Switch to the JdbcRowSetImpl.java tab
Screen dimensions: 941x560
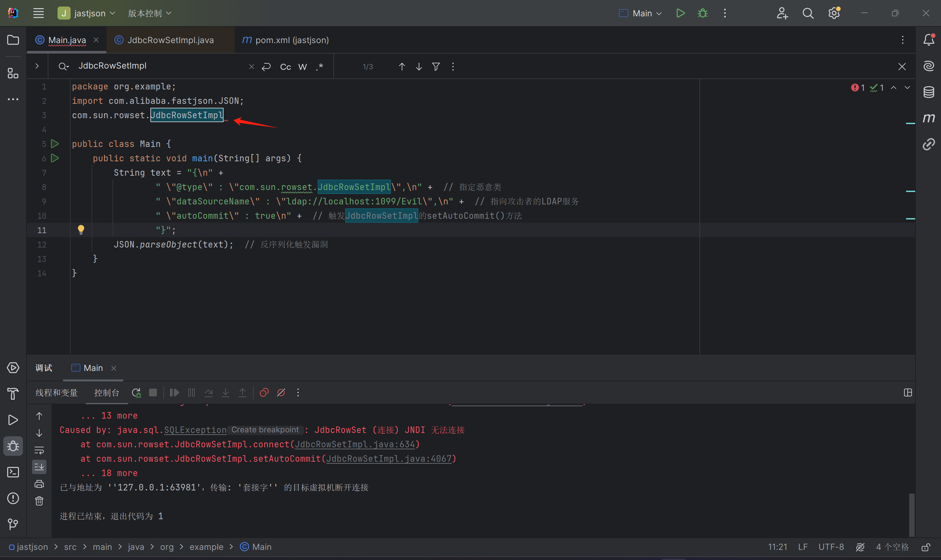point(170,40)
